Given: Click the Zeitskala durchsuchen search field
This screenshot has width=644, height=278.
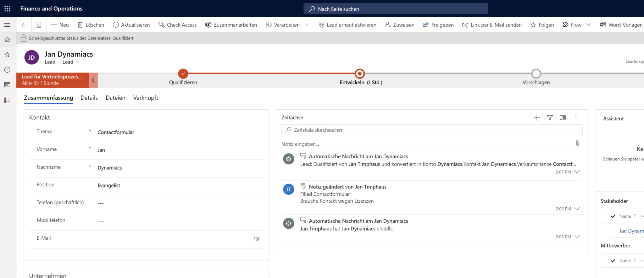Looking at the screenshot, I should coord(434,130).
